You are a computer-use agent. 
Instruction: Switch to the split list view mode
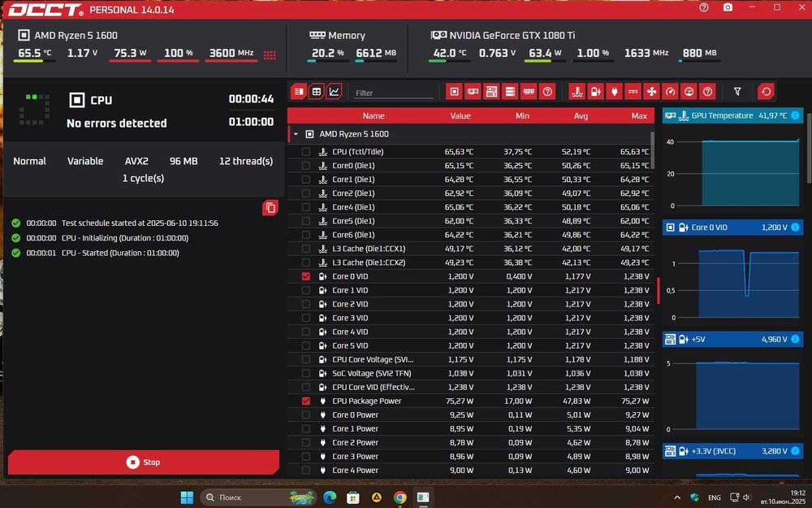point(299,92)
